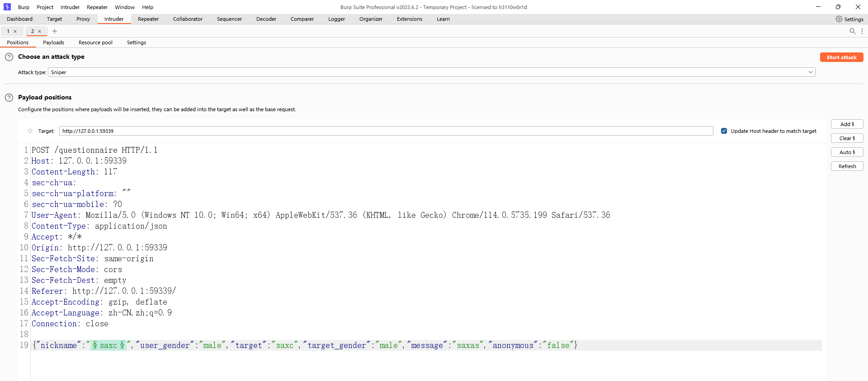Open the Settings gear icon
This screenshot has width=868, height=381.
(x=839, y=19)
